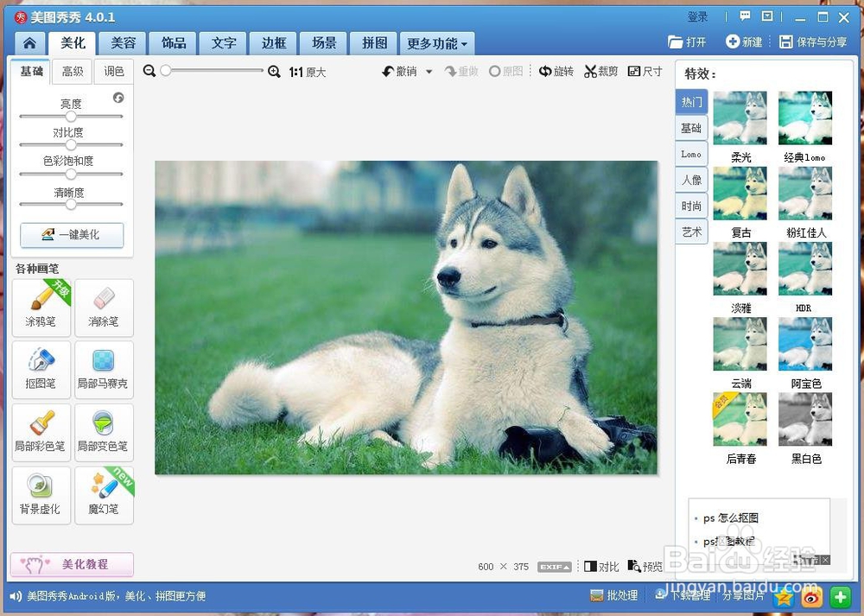Select the 消除笔 eraser tool
Screen dimensions: 864x616
click(104, 308)
